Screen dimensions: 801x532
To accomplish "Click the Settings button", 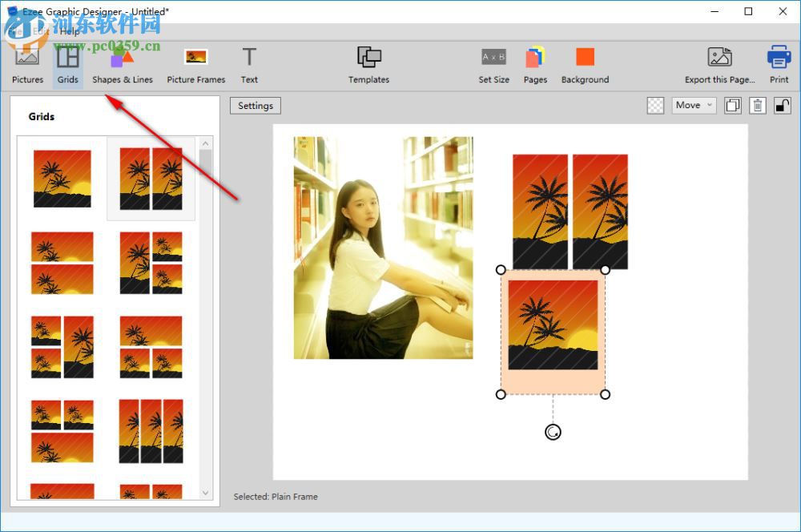I will click(x=255, y=105).
